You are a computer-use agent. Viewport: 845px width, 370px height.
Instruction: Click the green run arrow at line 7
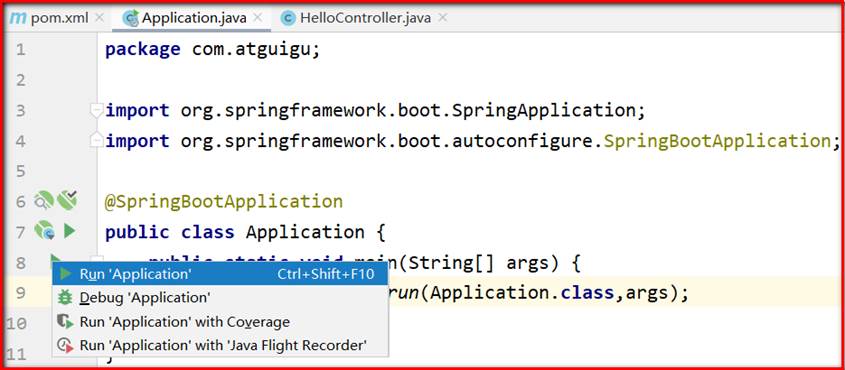69,231
